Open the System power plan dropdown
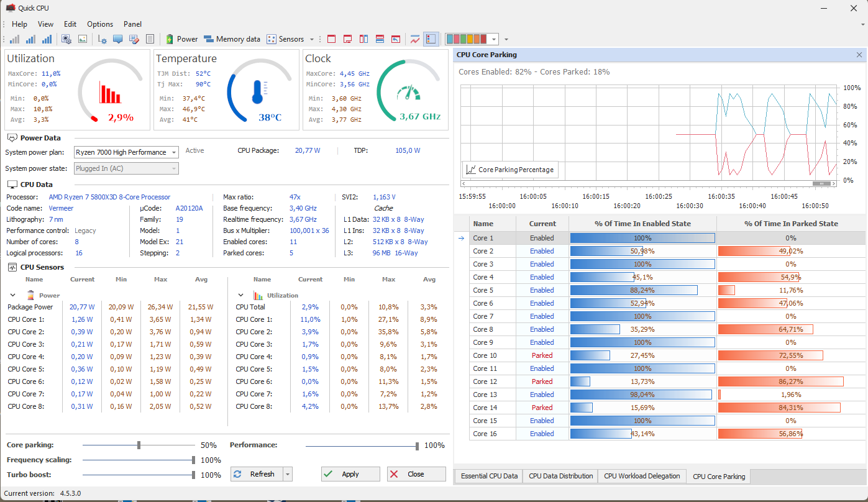 (x=126, y=152)
